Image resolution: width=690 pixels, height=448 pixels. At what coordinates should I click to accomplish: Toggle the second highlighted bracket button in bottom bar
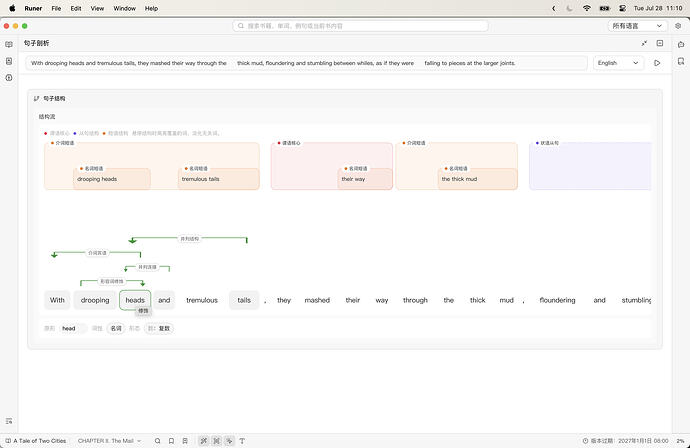217,441
